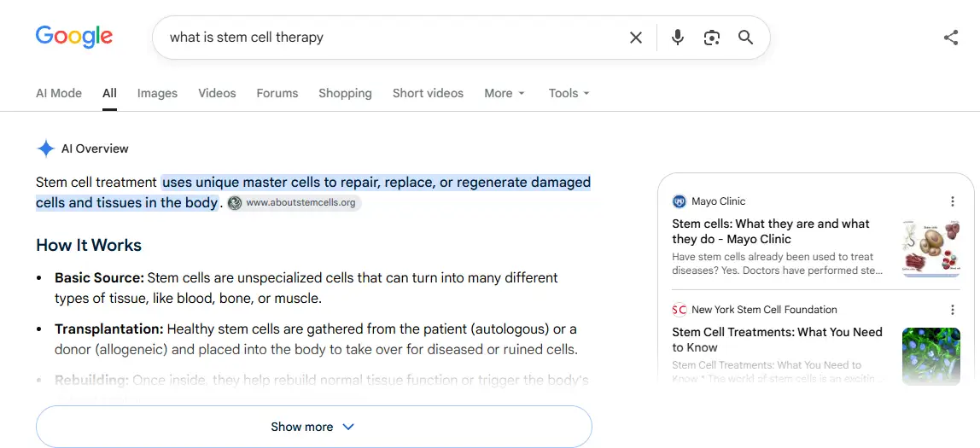
Task: Expand the Tools dropdown
Action: [x=569, y=93]
